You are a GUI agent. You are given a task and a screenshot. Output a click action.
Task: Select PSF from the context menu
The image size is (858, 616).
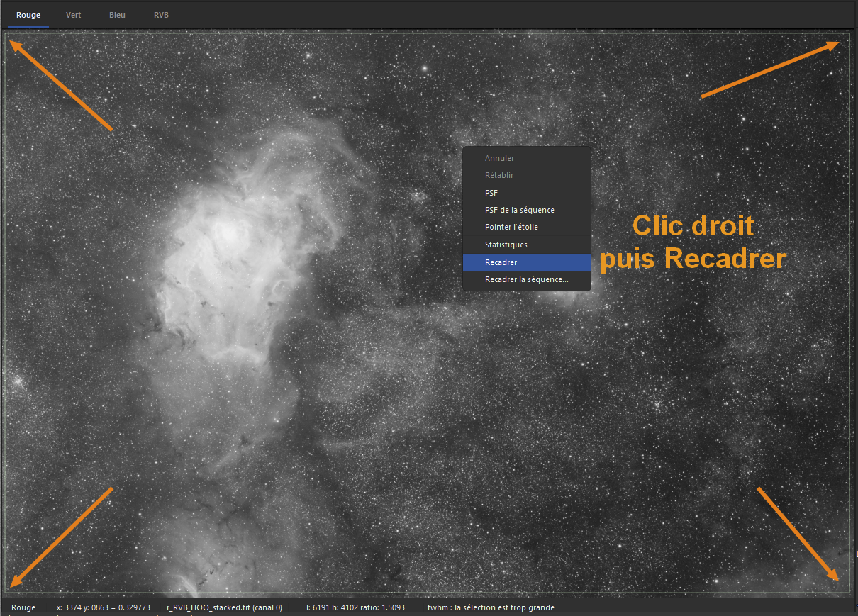526,193
